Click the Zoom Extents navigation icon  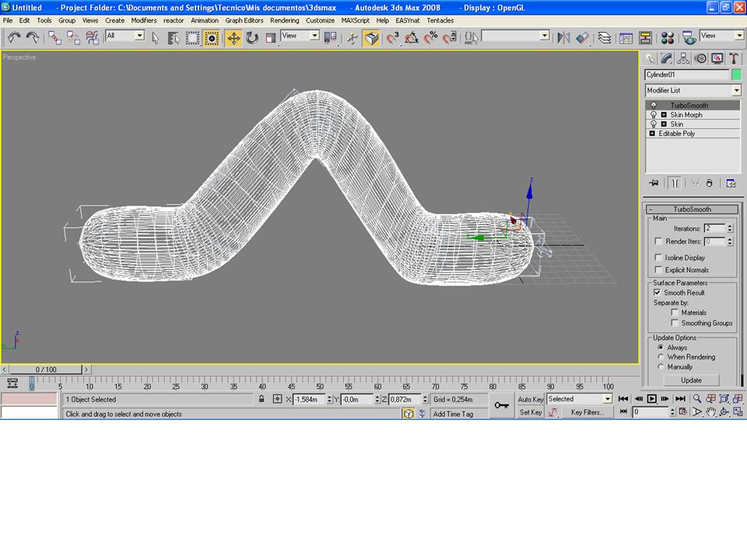tap(724, 399)
